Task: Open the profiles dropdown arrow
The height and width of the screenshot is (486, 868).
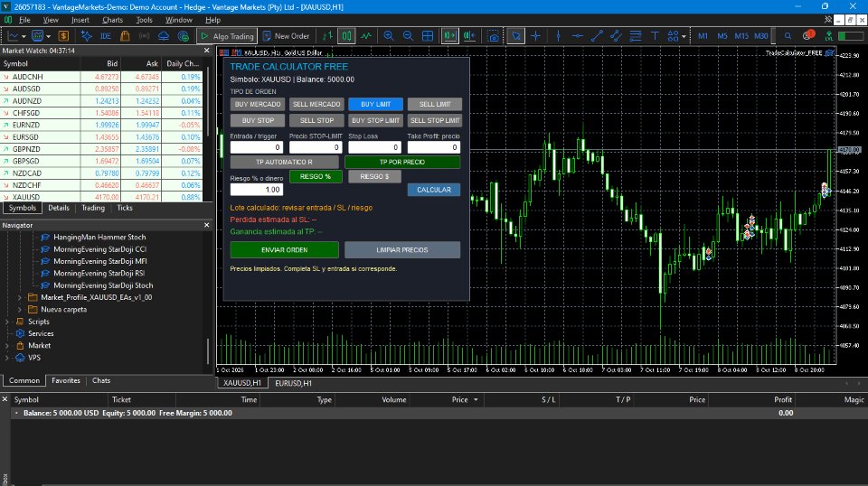Action: tap(48, 36)
